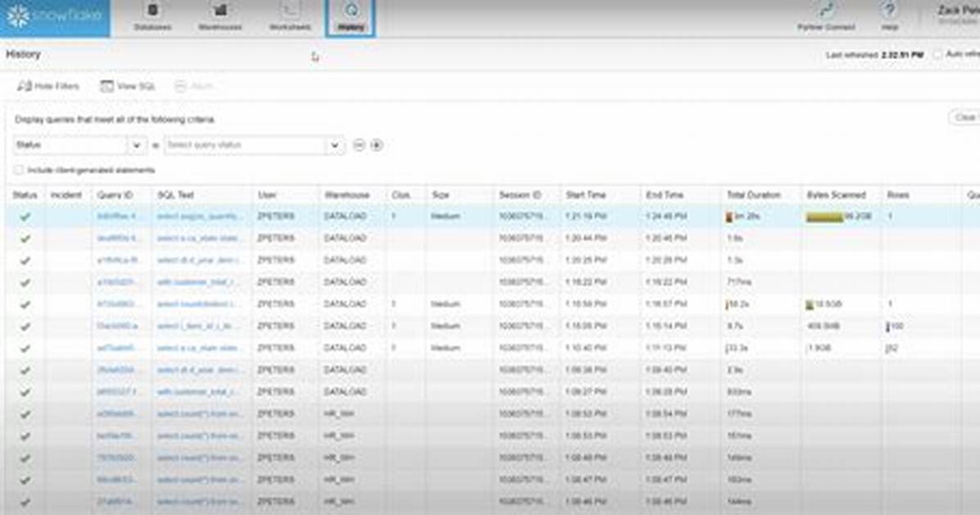
Task: Remove filter with the minus icon
Action: click(x=359, y=145)
